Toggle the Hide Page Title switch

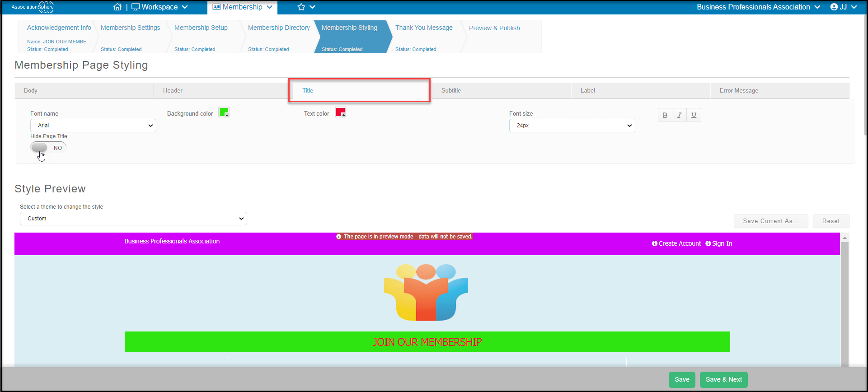click(48, 148)
